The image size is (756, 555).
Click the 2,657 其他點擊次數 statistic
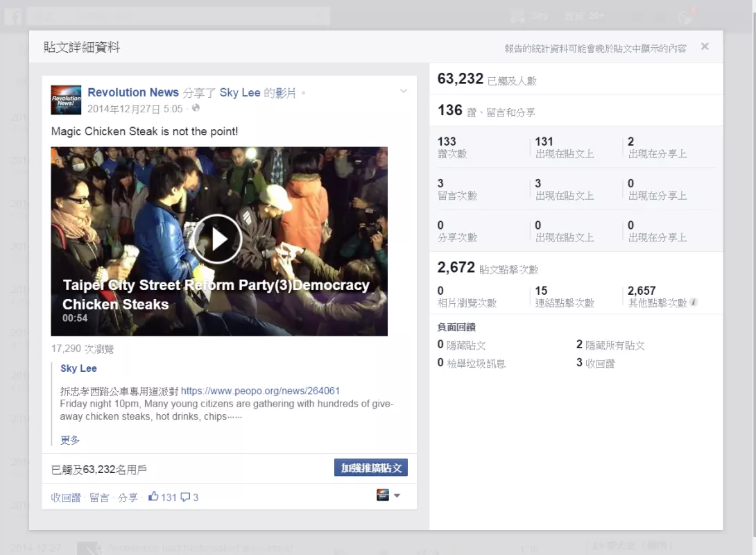(x=658, y=296)
